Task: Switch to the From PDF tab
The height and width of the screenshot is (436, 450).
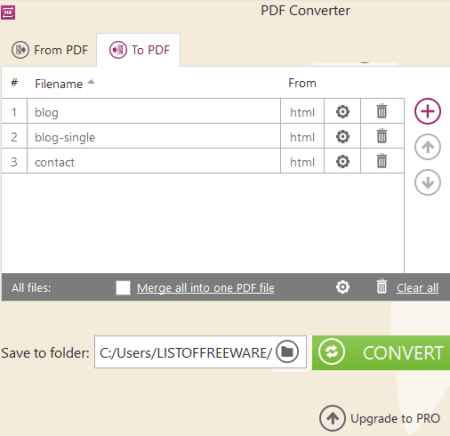Action: 50,50
